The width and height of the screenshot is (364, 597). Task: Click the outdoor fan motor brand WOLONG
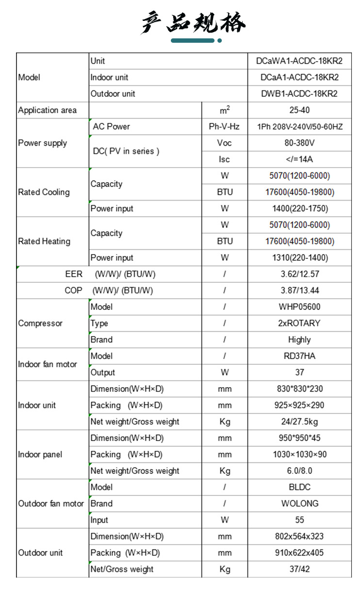[x=299, y=504]
